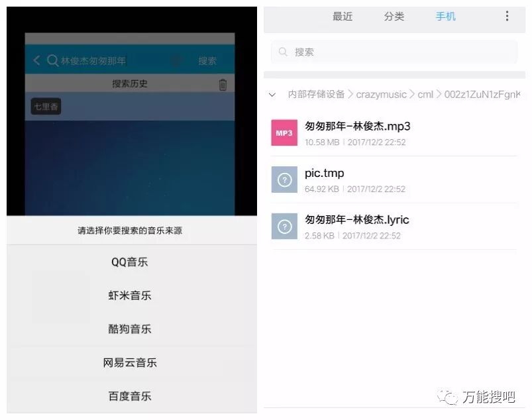This screenshot has height=420, width=532.
Task: Switch to the 最近 tab
Action: click(343, 16)
